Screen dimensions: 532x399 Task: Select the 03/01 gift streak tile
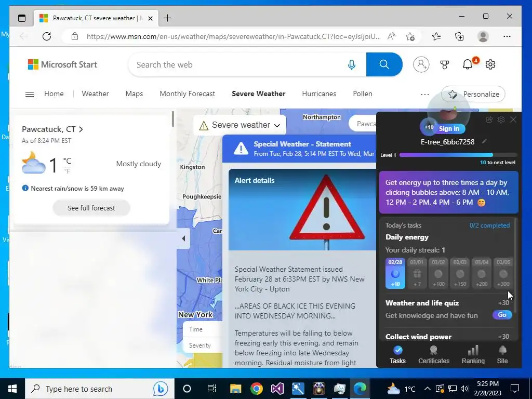tap(417, 273)
